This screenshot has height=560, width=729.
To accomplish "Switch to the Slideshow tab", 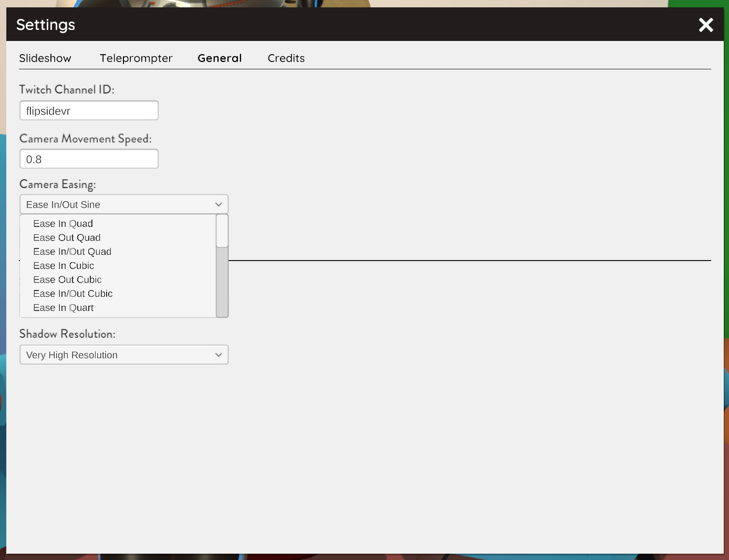I will 45,58.
